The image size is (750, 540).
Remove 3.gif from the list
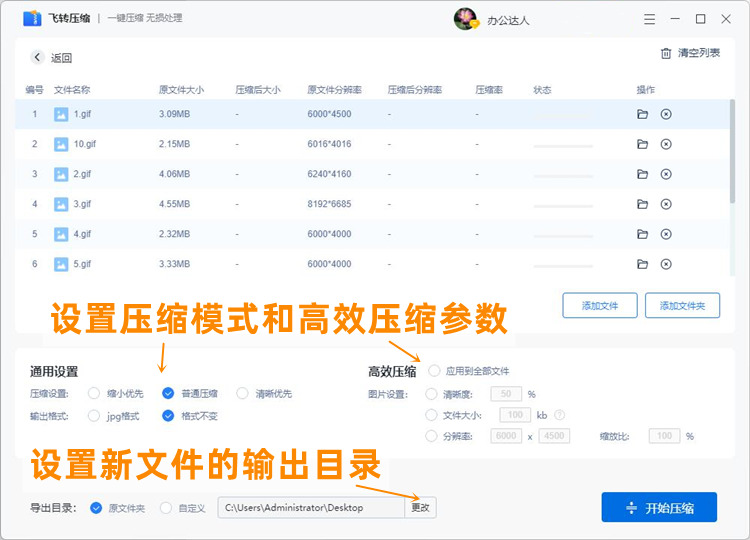click(x=666, y=204)
